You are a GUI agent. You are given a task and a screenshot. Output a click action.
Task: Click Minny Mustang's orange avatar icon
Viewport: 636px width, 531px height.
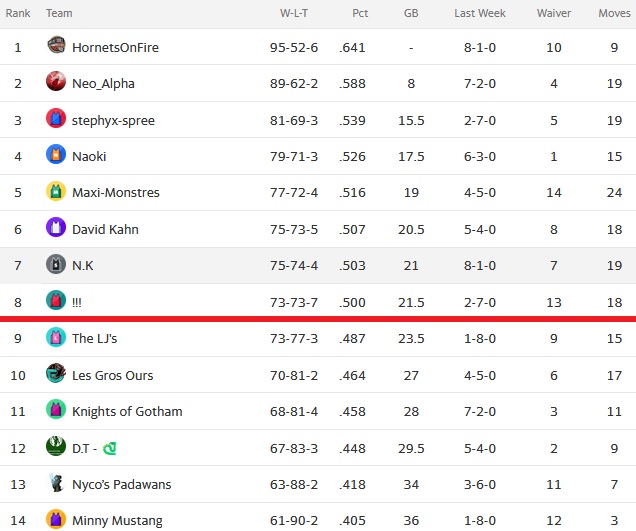(56, 519)
